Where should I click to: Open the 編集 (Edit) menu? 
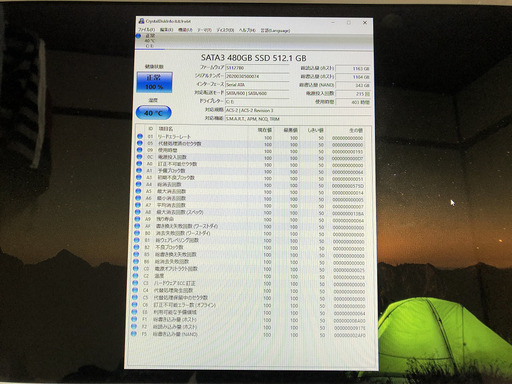[x=166, y=30]
